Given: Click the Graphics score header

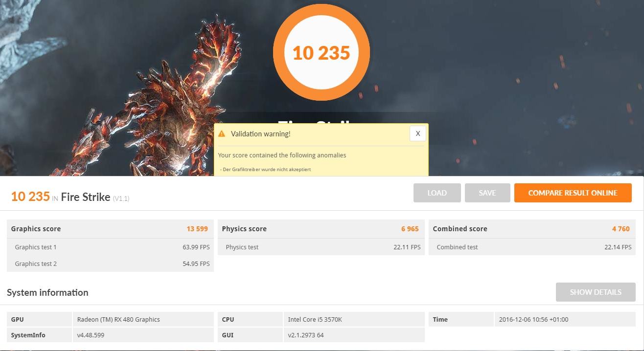Looking at the screenshot, I should tap(36, 229).
